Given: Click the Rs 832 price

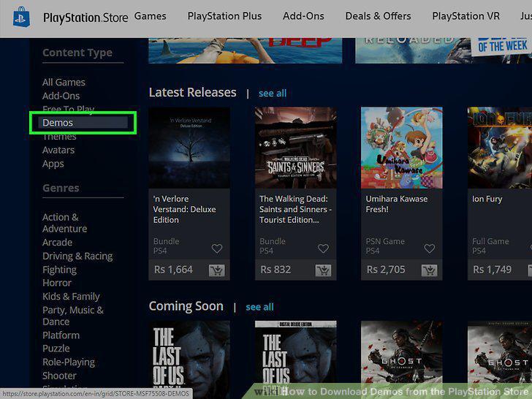Looking at the screenshot, I should point(275,270).
